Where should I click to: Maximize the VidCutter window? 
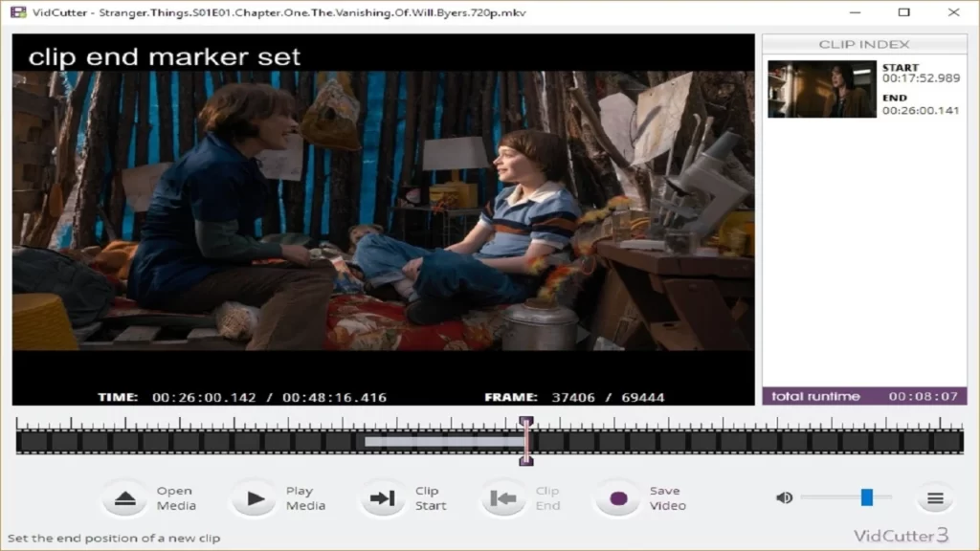pos(903,12)
